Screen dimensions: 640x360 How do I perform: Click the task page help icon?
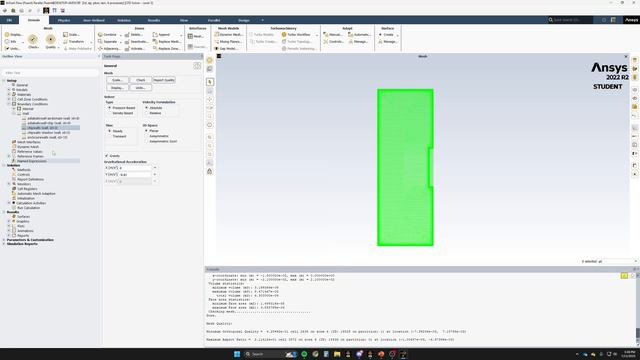pos(197,66)
